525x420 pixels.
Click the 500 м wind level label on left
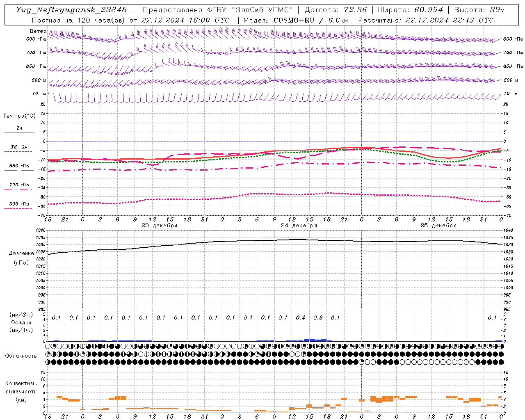(39, 80)
